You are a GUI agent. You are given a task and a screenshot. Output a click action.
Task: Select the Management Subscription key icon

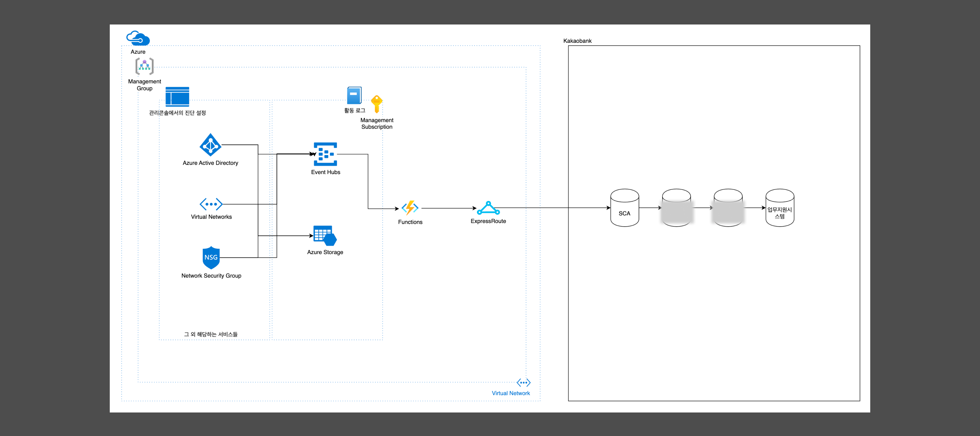[x=377, y=104]
